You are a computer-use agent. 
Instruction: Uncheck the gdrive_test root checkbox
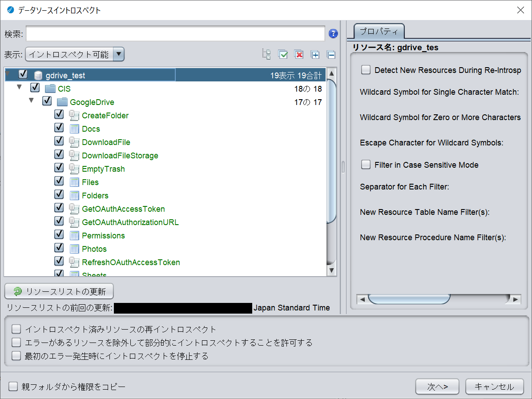point(23,74)
